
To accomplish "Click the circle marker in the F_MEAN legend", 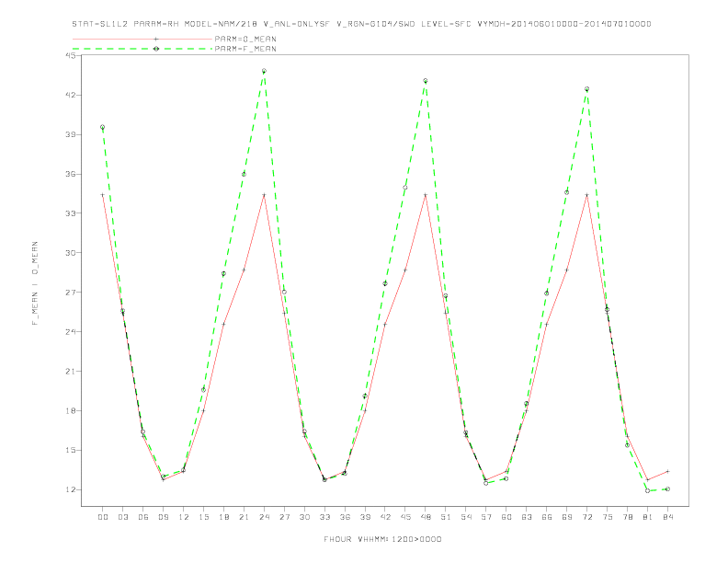I will 156,49.
